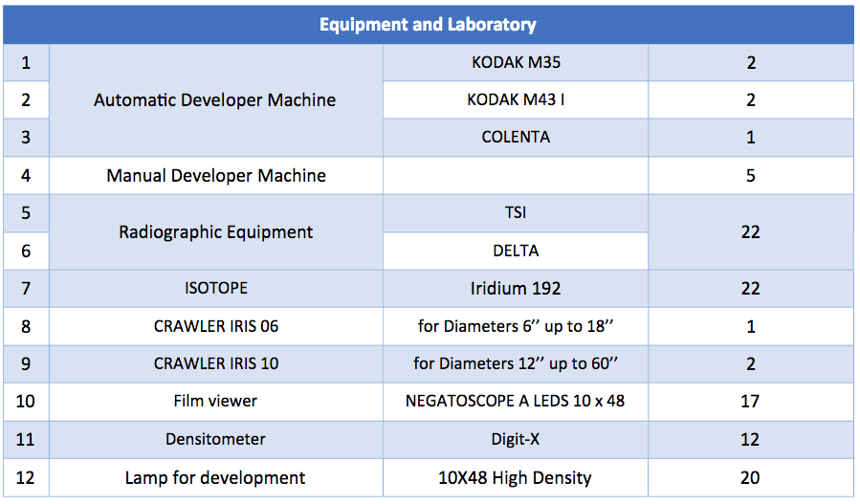Select the KODAK M43 I cell
This screenshot has width=860, height=504.
[516, 99]
